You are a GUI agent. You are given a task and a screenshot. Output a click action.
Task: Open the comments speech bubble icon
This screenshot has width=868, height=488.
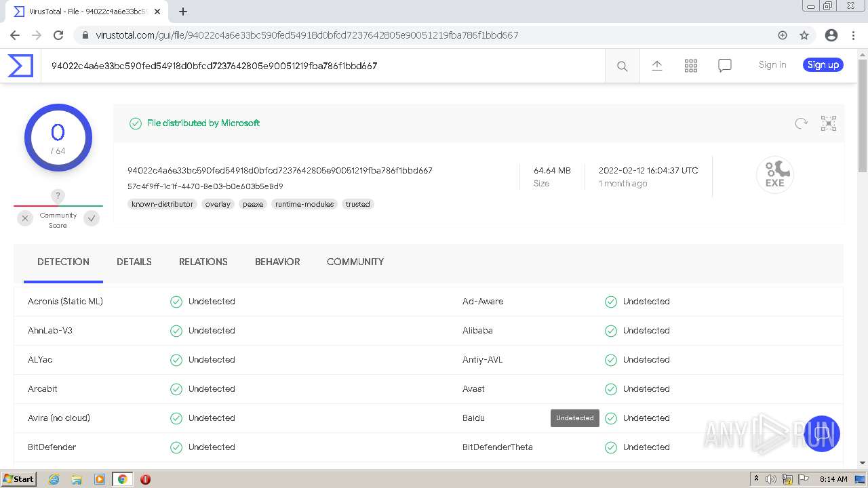tap(724, 65)
